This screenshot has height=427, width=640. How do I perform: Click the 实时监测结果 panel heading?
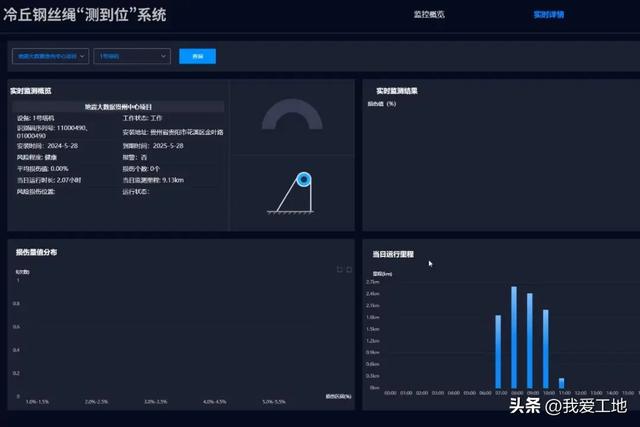point(397,91)
